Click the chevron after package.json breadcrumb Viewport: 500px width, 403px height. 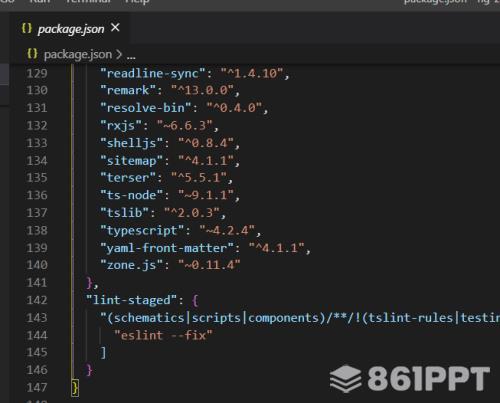[119, 54]
